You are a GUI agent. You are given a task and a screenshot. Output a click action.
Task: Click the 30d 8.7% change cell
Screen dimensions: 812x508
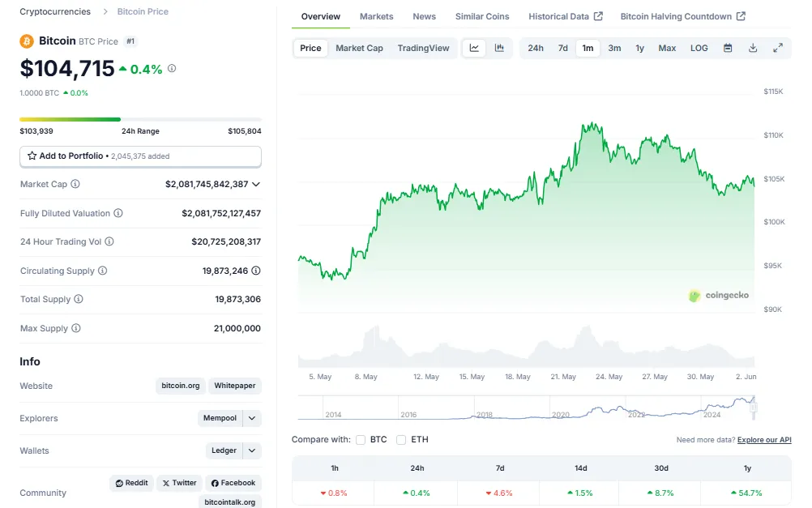point(660,493)
